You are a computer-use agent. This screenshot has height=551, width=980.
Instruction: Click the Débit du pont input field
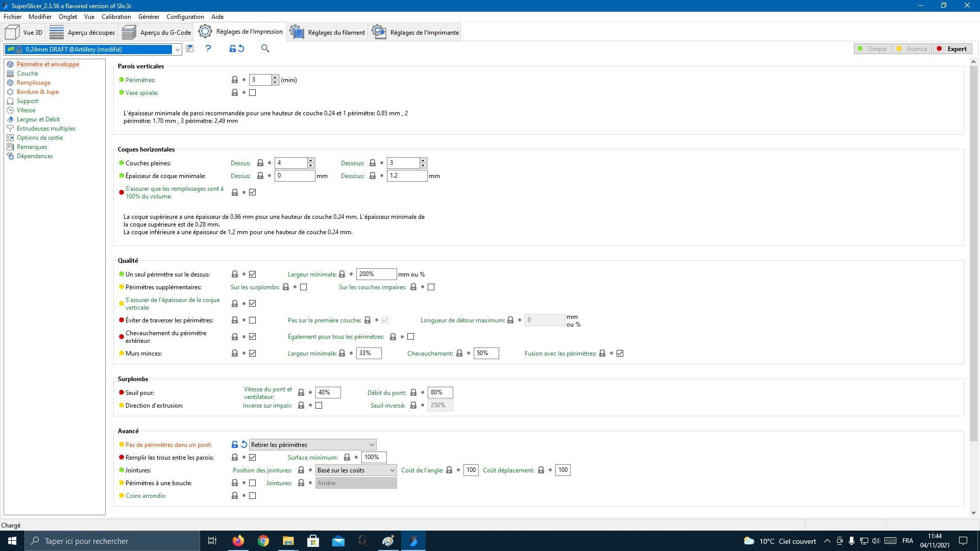(x=439, y=393)
